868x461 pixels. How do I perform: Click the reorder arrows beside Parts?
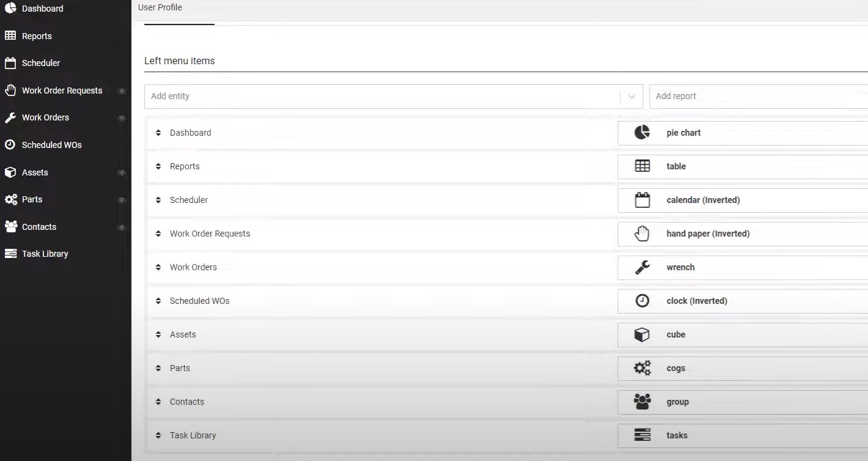click(157, 368)
